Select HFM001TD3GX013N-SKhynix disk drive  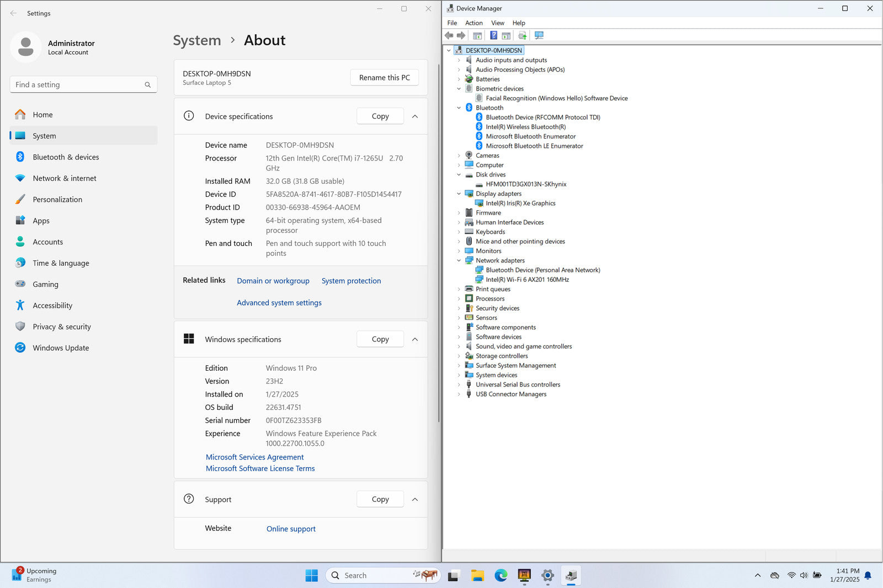[x=526, y=184]
